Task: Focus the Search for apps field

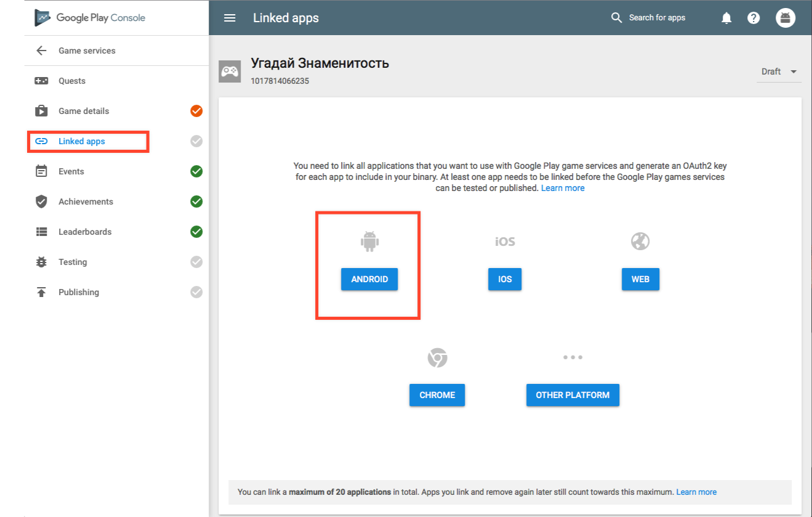Action: (657, 18)
